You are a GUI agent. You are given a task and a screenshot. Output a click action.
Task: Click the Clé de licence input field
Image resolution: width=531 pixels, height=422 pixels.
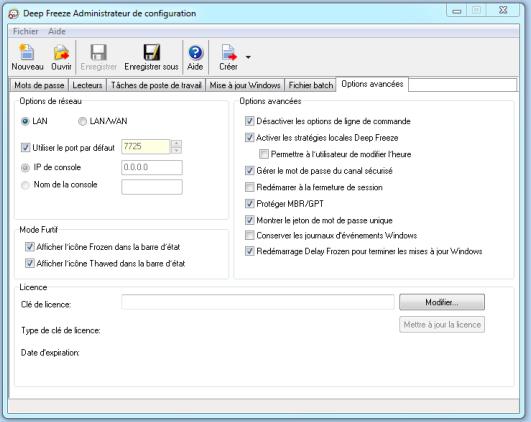(x=258, y=302)
